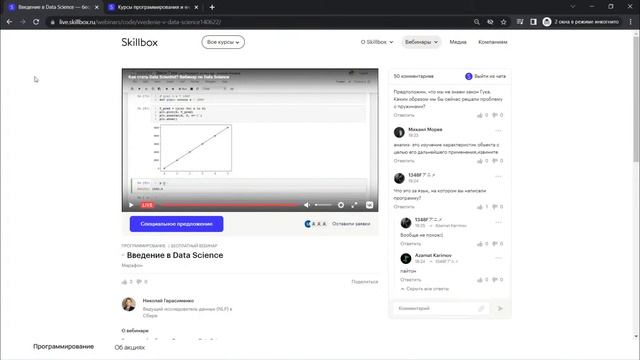Open options menu on Azamat Karimov's reply
This screenshot has height=360, width=640.
[x=498, y=258]
